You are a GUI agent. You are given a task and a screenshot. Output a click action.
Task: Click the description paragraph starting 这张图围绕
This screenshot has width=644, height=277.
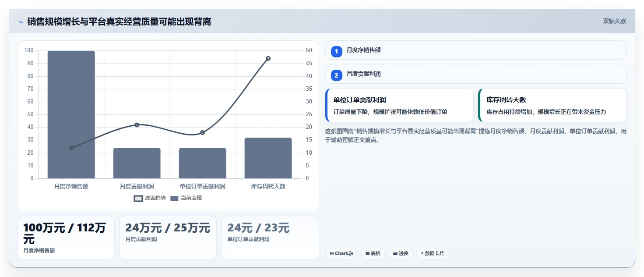pyautogui.click(x=476, y=135)
